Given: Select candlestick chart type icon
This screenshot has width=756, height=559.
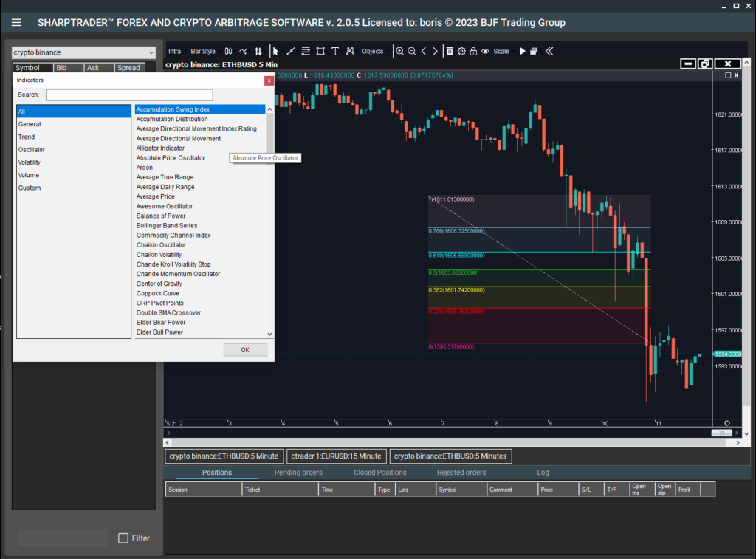Looking at the screenshot, I should 229,51.
